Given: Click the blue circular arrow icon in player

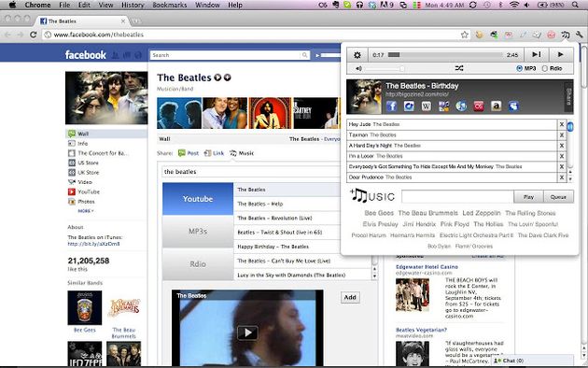Looking at the screenshot, I should pos(409,106).
